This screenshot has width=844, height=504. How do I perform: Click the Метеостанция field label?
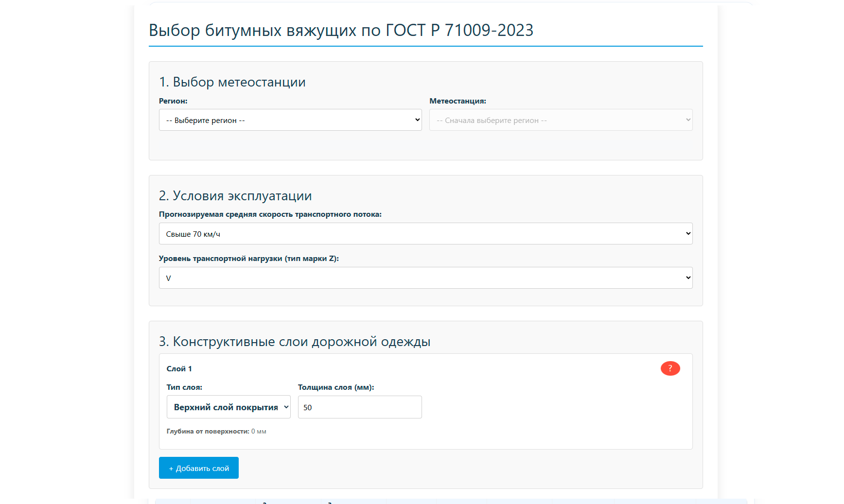click(457, 101)
